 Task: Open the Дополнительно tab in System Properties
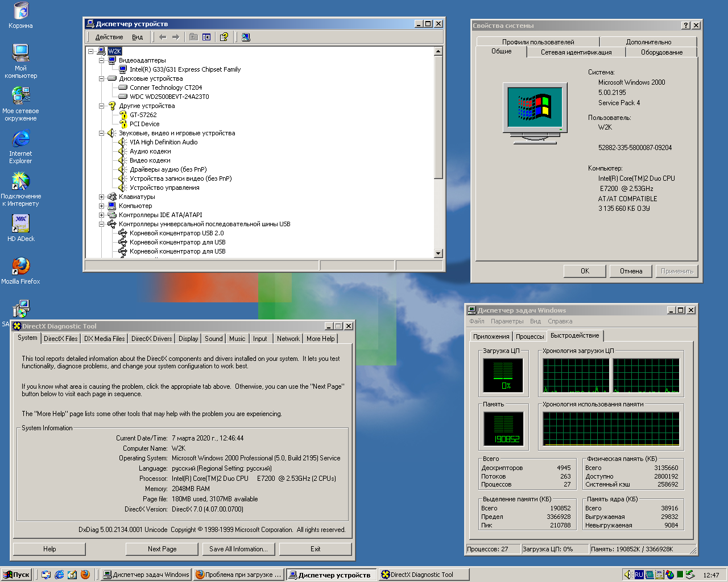click(x=648, y=42)
